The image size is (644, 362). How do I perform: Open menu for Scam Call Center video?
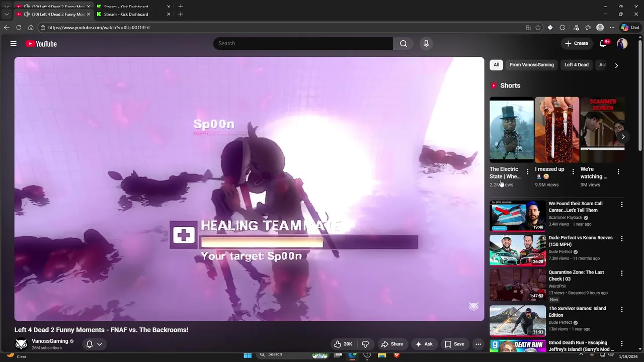(x=621, y=205)
